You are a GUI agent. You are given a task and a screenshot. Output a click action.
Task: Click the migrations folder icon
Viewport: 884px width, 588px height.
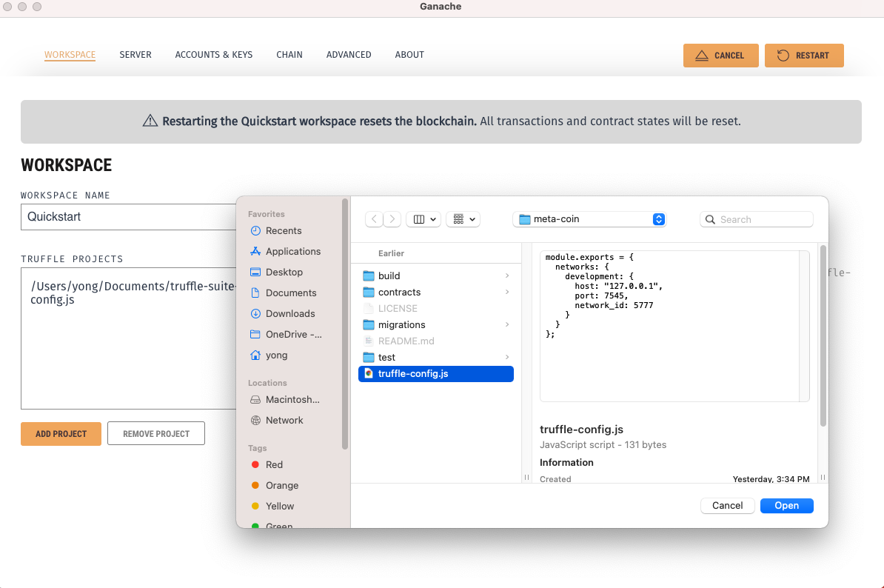pos(369,324)
